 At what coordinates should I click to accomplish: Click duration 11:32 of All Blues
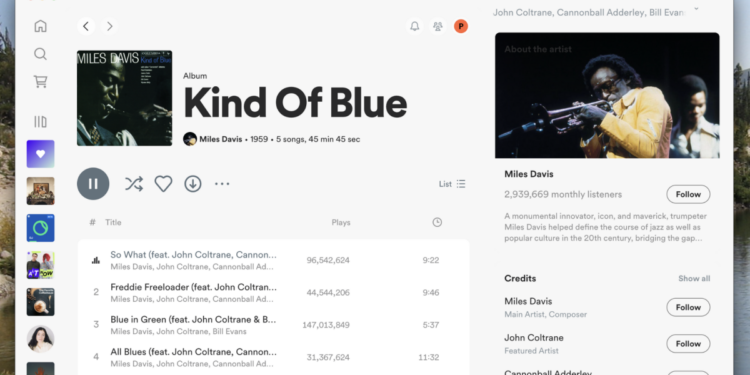click(429, 358)
